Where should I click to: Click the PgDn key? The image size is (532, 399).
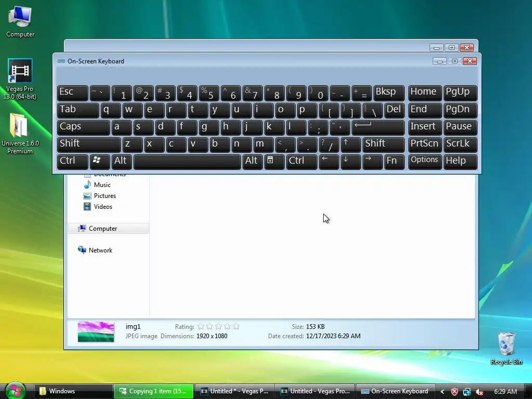point(460,110)
